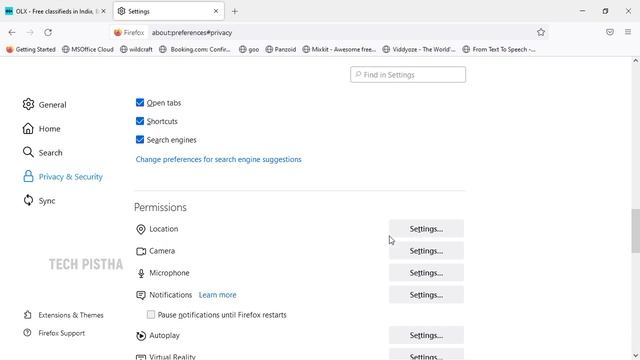Open Camera permission Settings button
640x360 pixels.
click(x=426, y=251)
